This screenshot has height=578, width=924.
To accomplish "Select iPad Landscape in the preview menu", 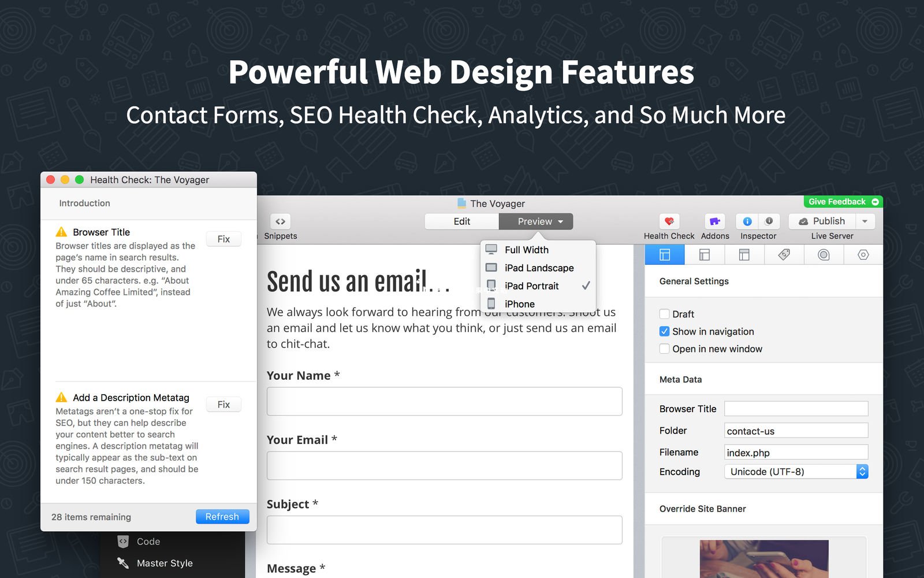I will click(539, 268).
